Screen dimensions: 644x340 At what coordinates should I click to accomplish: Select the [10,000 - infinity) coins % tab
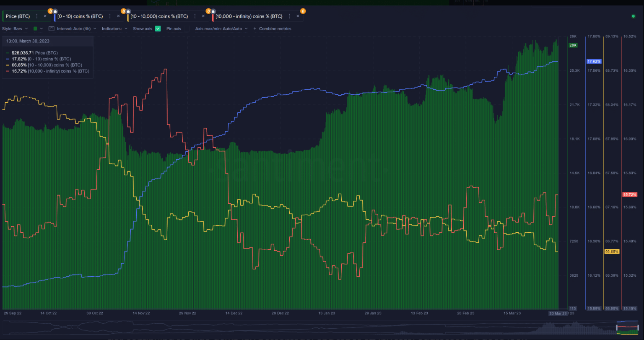249,16
